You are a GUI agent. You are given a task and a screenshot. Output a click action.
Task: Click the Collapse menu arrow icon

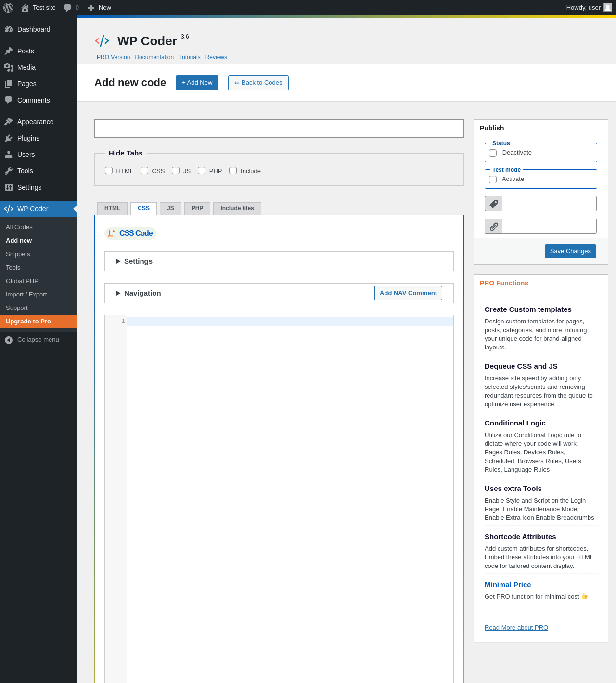(x=9, y=340)
